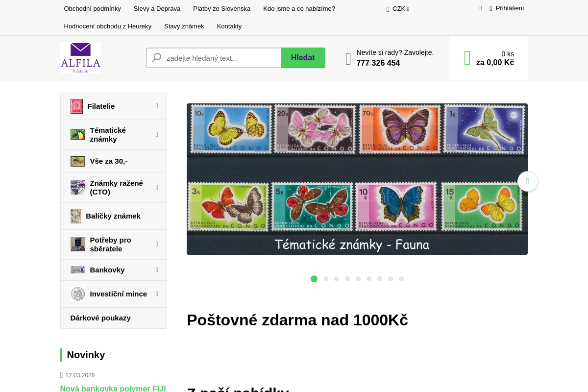Select the seventh carousel dot
The width and height of the screenshot is (588, 392).
click(x=380, y=279)
